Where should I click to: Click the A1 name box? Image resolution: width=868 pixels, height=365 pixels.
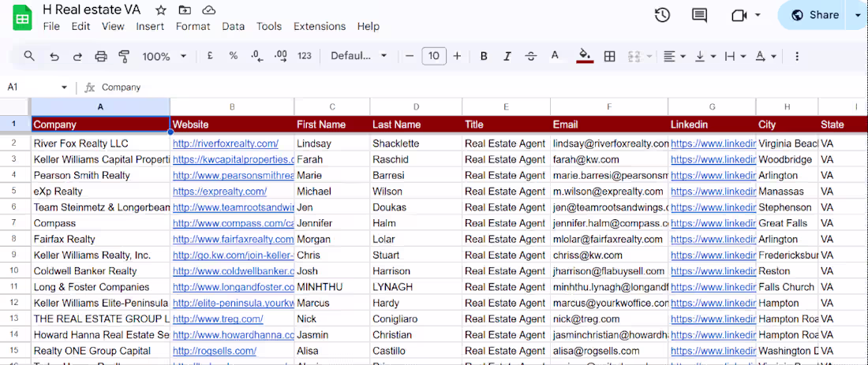(x=31, y=88)
